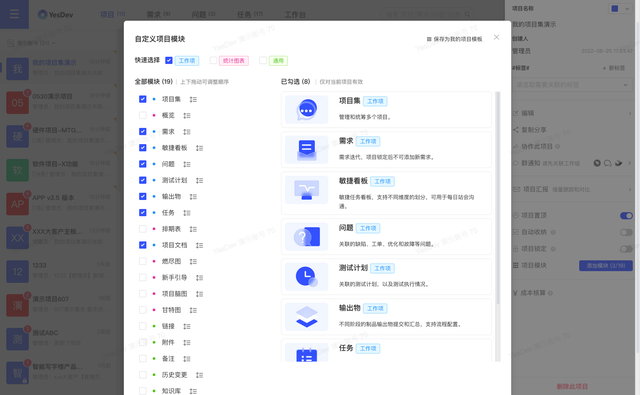Uncheck the 需求 module checkbox
Image resolution: width=640 pixels, height=395 pixels.
[142, 131]
